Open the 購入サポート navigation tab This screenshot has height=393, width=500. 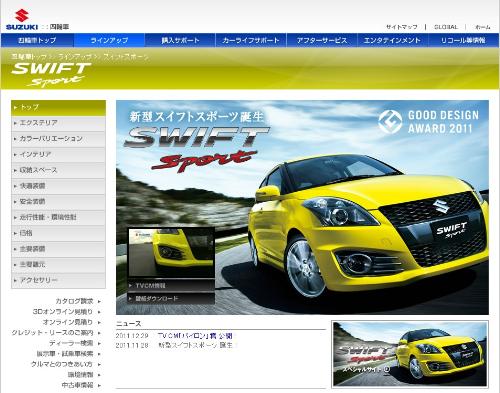coord(180,40)
